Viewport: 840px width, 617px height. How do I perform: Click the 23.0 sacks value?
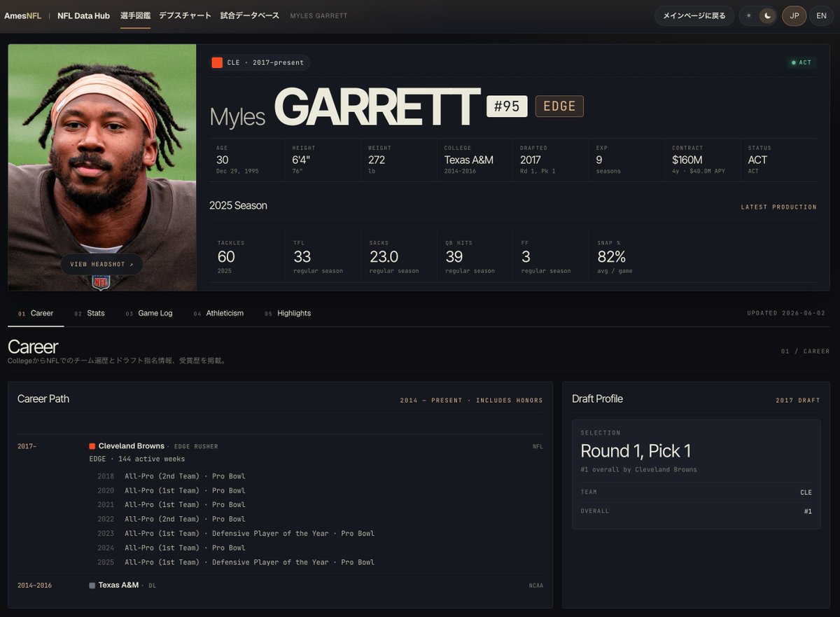tap(384, 257)
